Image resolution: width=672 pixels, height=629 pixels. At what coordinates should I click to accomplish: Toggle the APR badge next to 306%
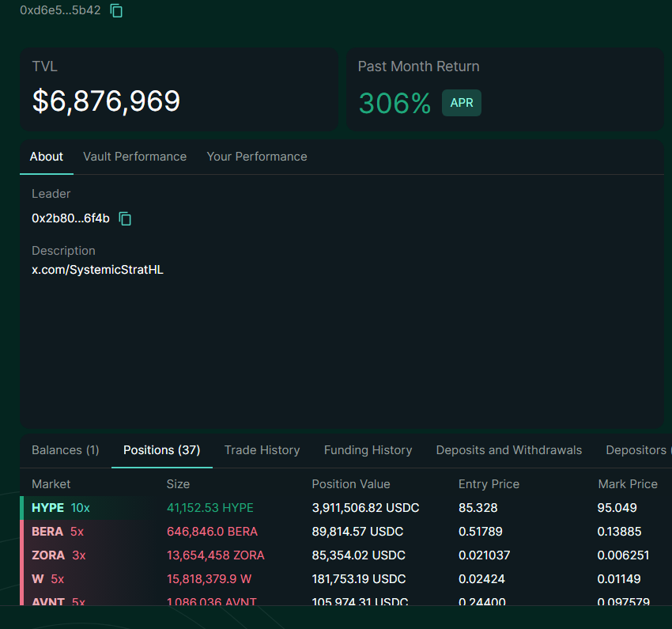462,103
